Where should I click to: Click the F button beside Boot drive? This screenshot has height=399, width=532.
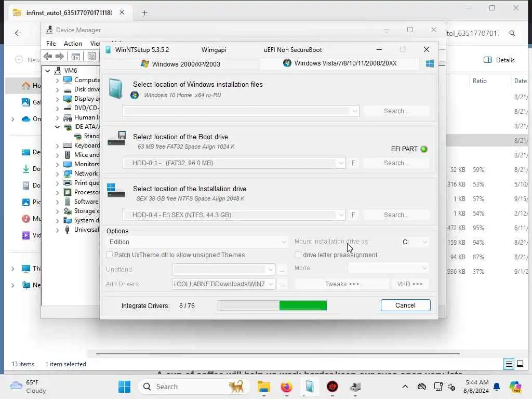[x=353, y=163]
